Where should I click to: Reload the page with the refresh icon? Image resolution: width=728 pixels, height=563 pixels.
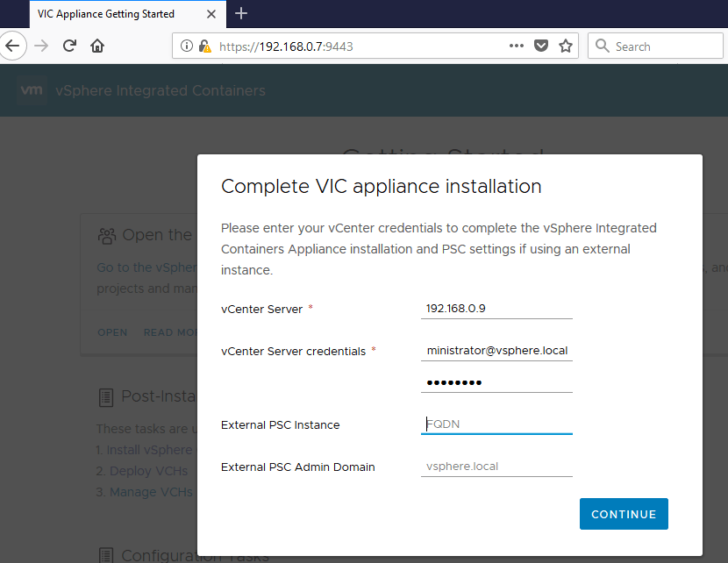[69, 46]
